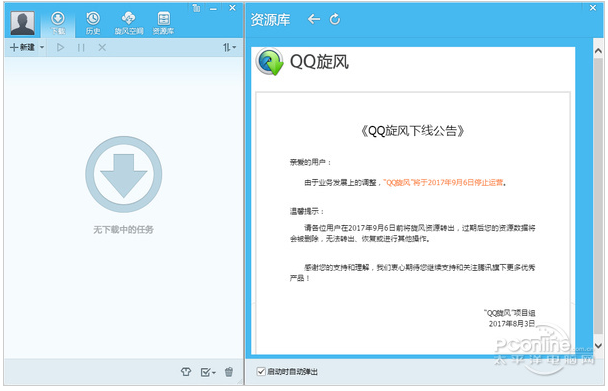Image resolution: width=608 pixels, height=391 pixels.
Task: Click the 亲爱的用户 greeting text
Action: click(310, 162)
